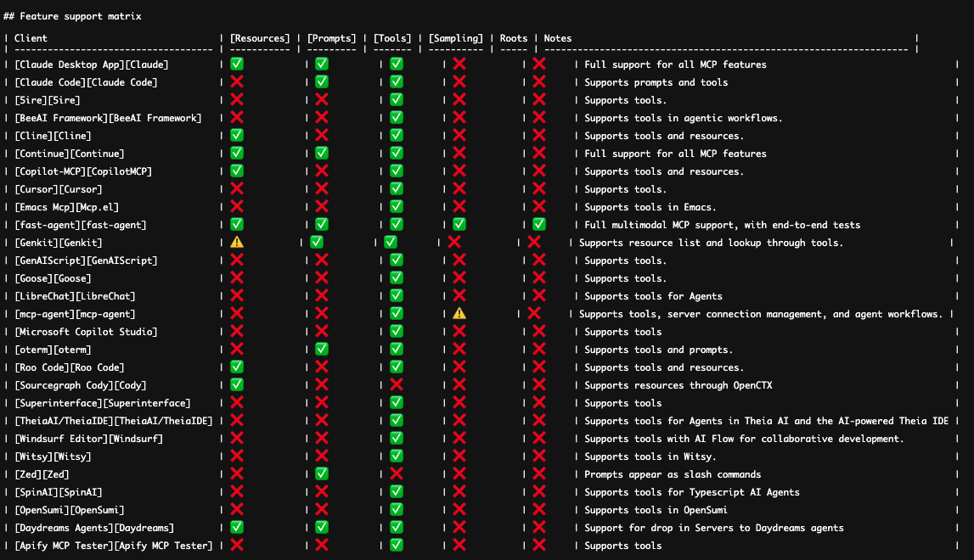Click the Resources checkmark in the Cline row
974x560 pixels.
tap(237, 135)
